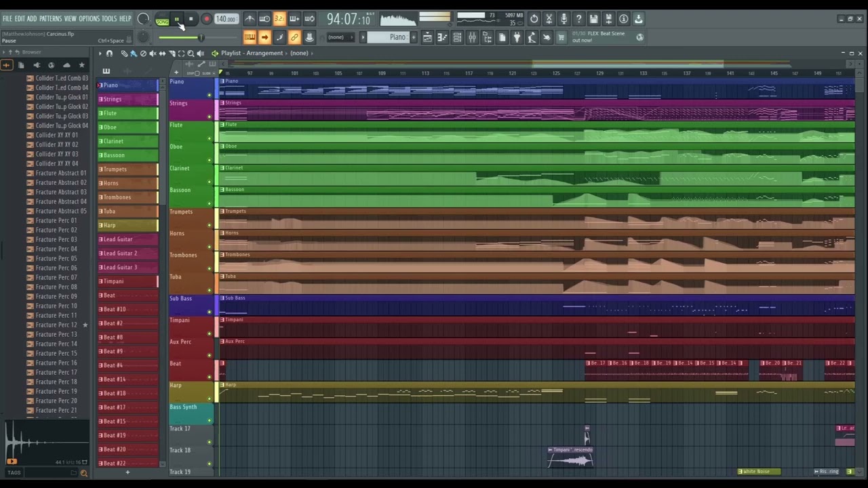
Task: Open the Channel rack icon
Action: [457, 37]
